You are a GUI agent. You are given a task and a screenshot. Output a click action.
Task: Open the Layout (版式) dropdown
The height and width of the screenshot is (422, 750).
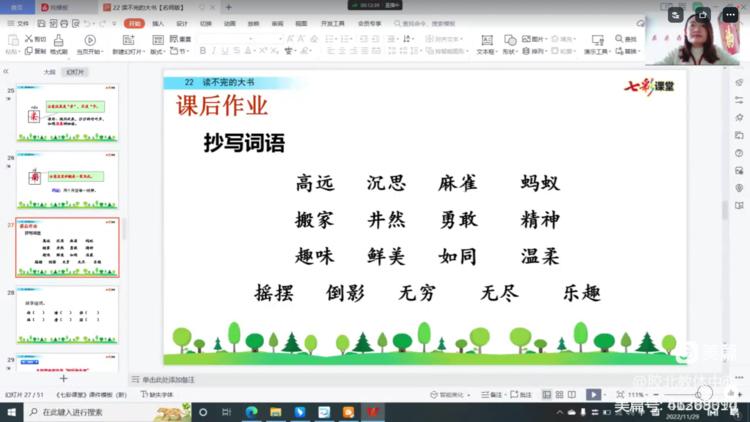[158, 51]
